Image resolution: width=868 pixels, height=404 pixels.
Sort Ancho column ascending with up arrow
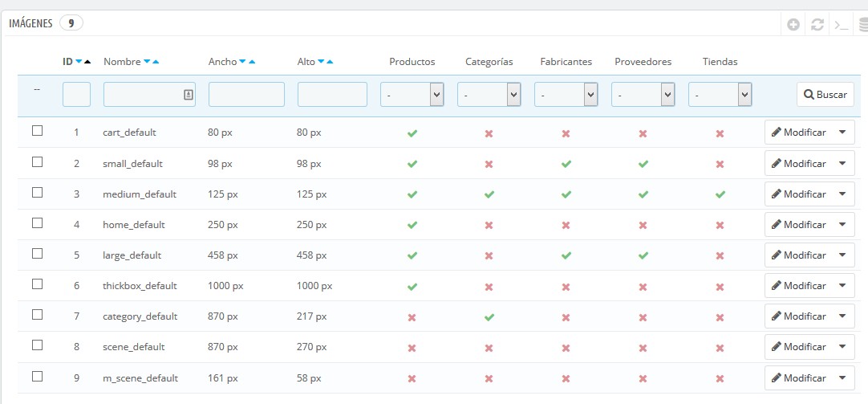pos(252,62)
